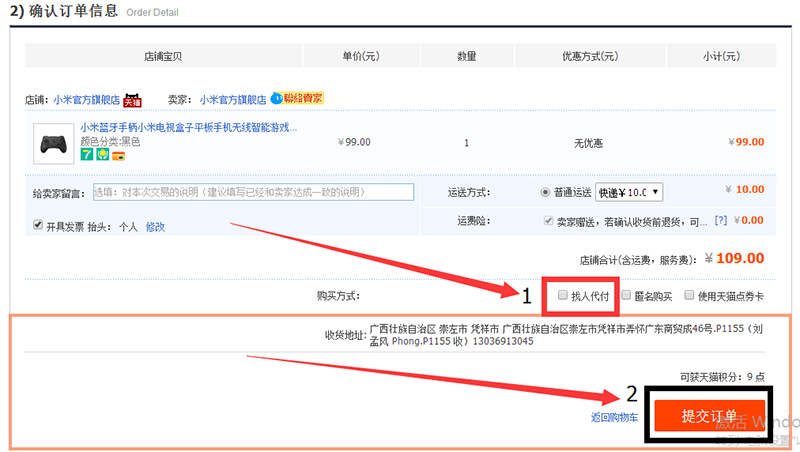
Task: Click the green shield guarantee icon
Action: point(103,154)
